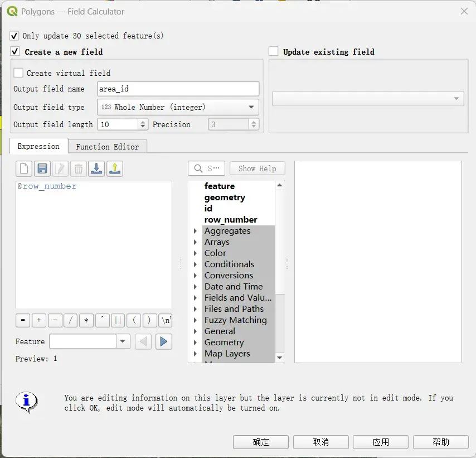Clear the expression editor with new file icon
Screen dimensions: 476x458
click(24, 168)
